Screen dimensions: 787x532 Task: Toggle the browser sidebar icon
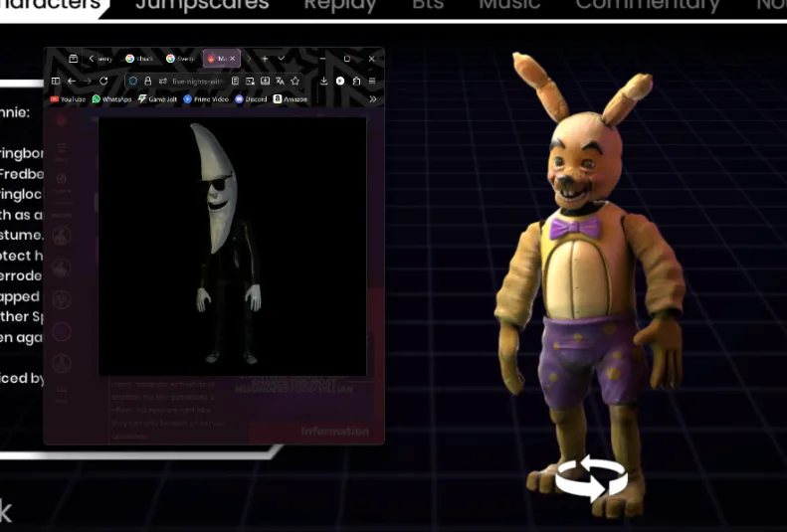(56, 81)
